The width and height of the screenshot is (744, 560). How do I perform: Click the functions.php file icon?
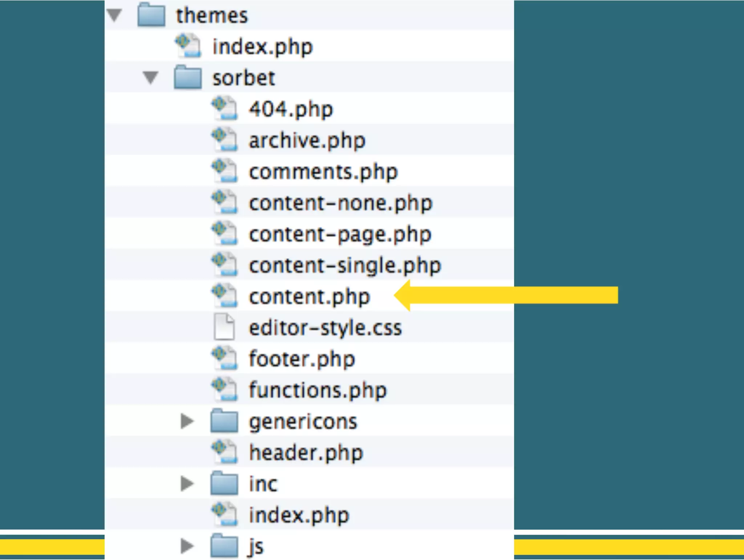(225, 390)
